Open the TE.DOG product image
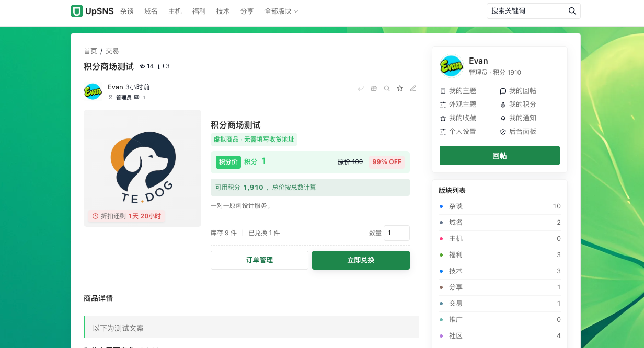 point(142,168)
